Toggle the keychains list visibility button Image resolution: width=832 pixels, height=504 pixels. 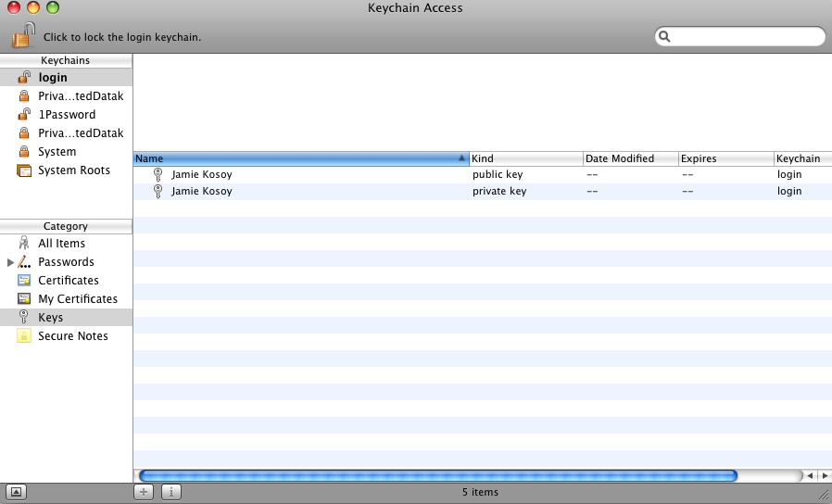[x=17, y=492]
